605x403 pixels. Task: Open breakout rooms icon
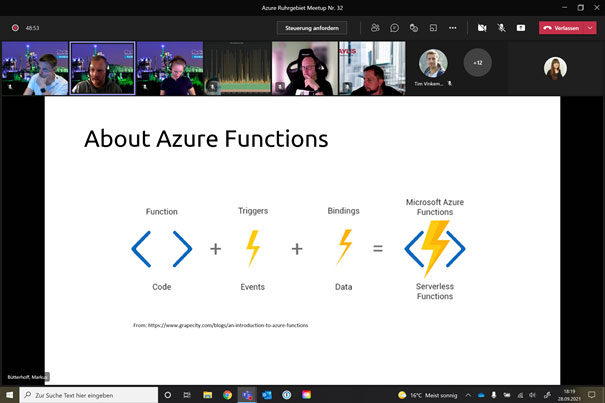click(x=433, y=28)
